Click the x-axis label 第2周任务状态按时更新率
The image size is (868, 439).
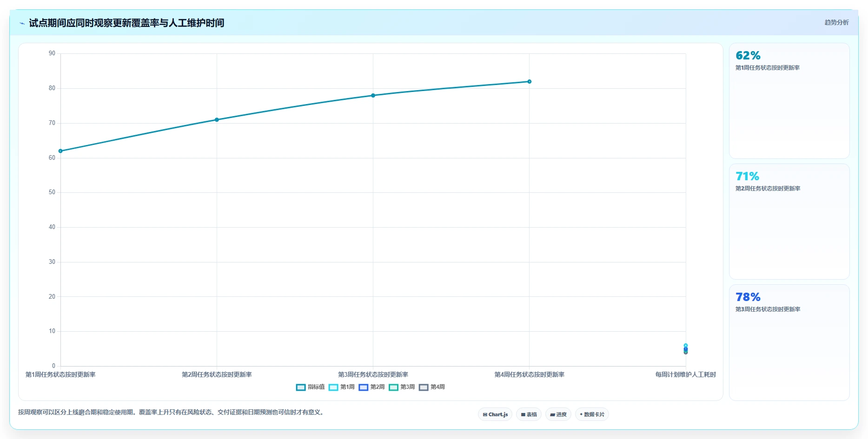coord(217,374)
